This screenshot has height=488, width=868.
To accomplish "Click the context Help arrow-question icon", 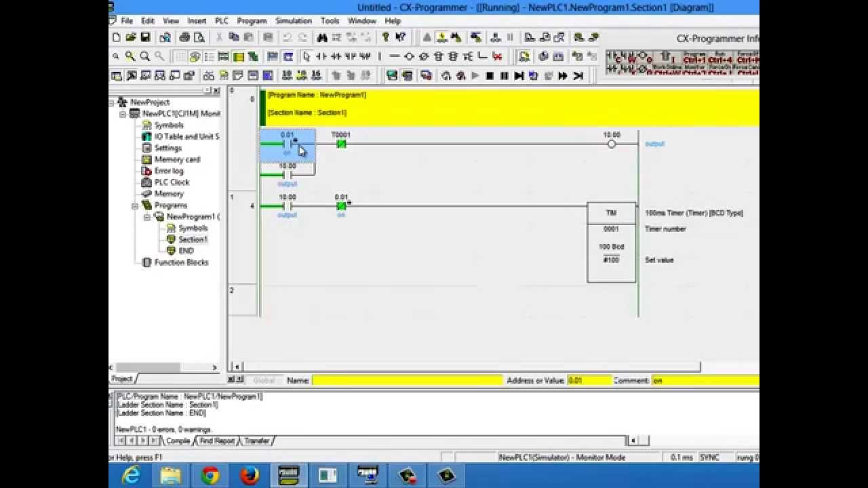I will (x=400, y=37).
